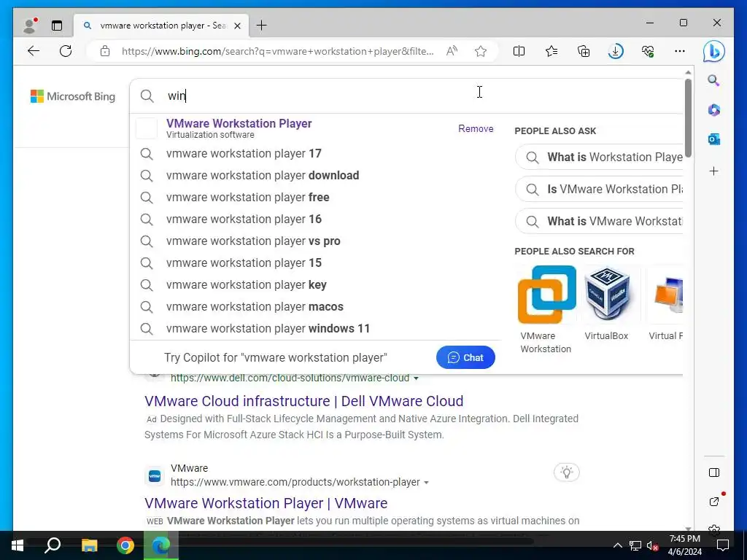The height and width of the screenshot is (560, 747).
Task: Open a new tab with plus button
Action: coord(262,26)
